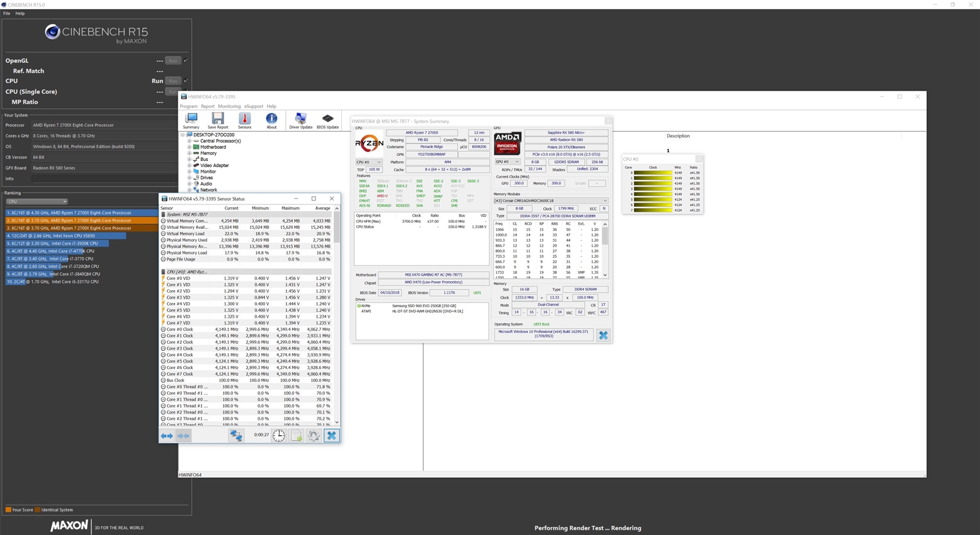Open the HWiNFO64 Report menu

coord(208,107)
